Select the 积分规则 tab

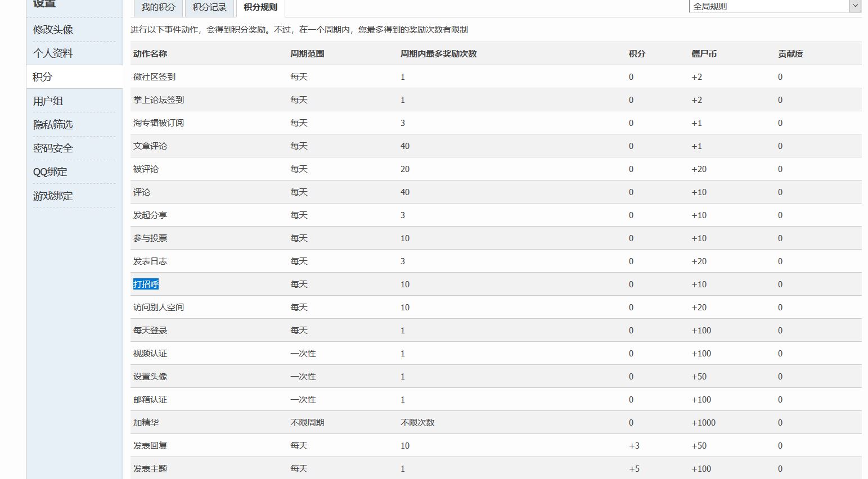click(x=260, y=7)
